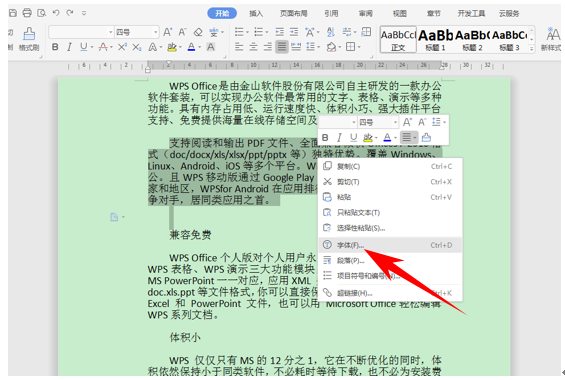
Task: Open the ribbon underline style dropdown arrow
Action: [x=92, y=47]
